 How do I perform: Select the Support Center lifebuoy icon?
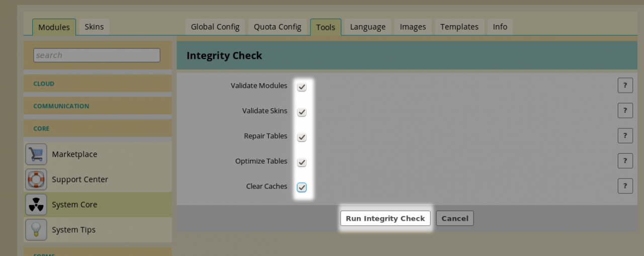tap(36, 179)
